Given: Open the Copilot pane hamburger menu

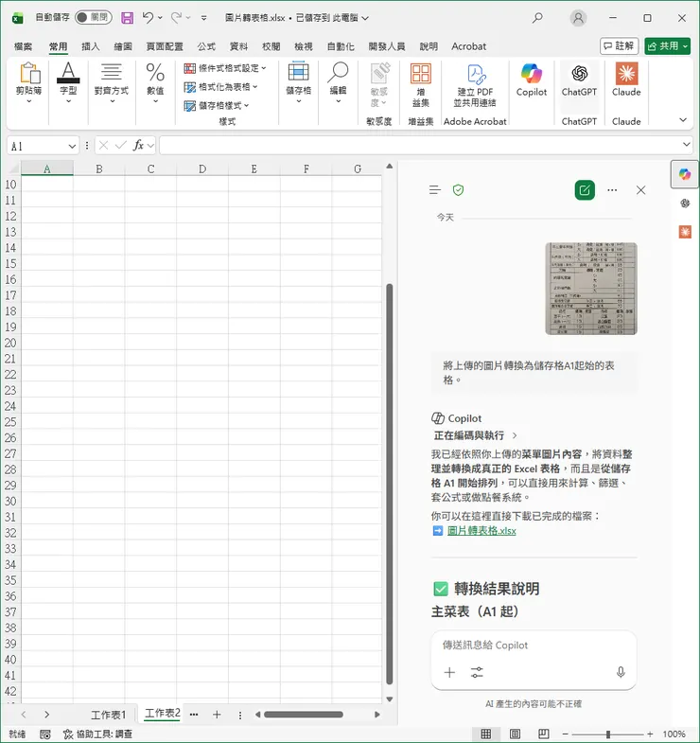Looking at the screenshot, I should point(435,190).
